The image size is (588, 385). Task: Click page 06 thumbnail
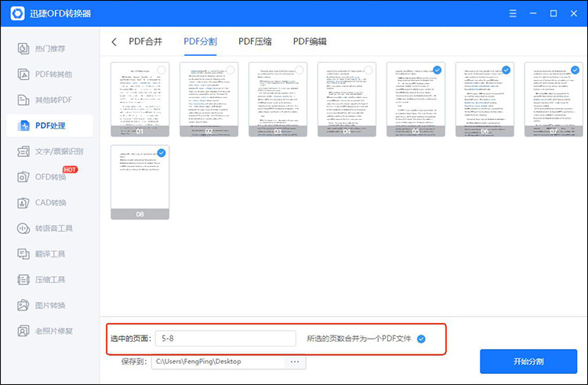pos(485,100)
